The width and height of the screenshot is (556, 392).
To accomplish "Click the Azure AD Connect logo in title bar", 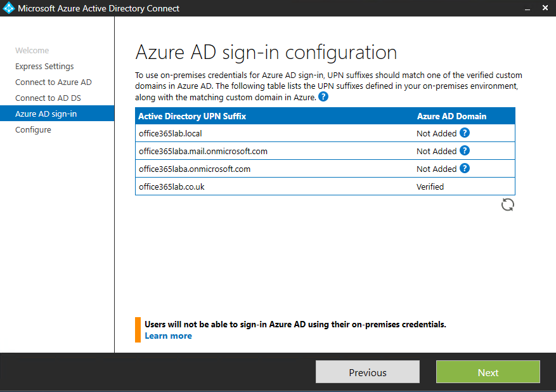I will click(8, 8).
